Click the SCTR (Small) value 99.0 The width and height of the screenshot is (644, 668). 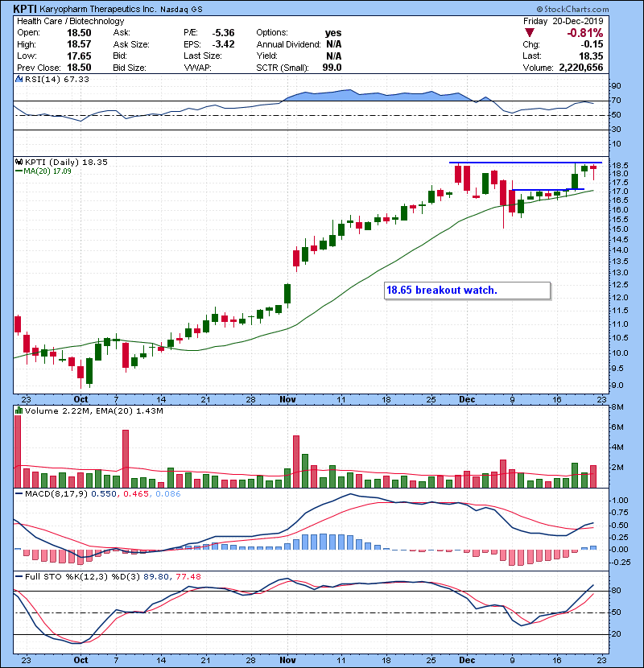tap(332, 68)
